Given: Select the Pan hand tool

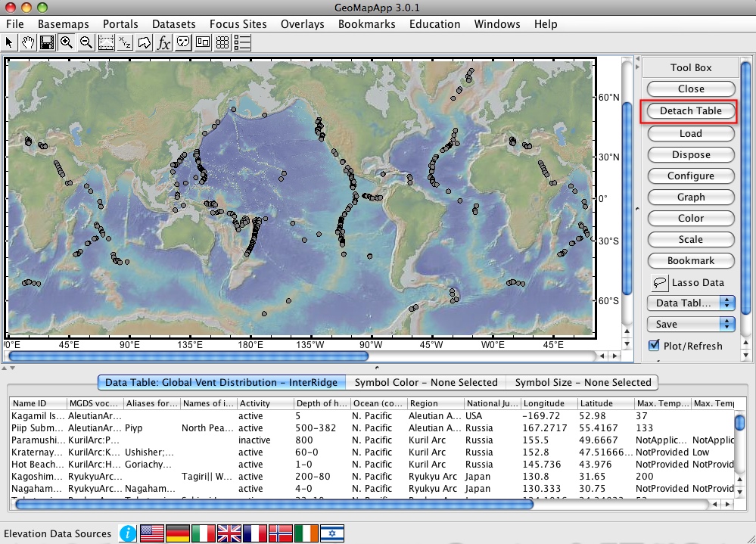Looking at the screenshot, I should (28, 42).
